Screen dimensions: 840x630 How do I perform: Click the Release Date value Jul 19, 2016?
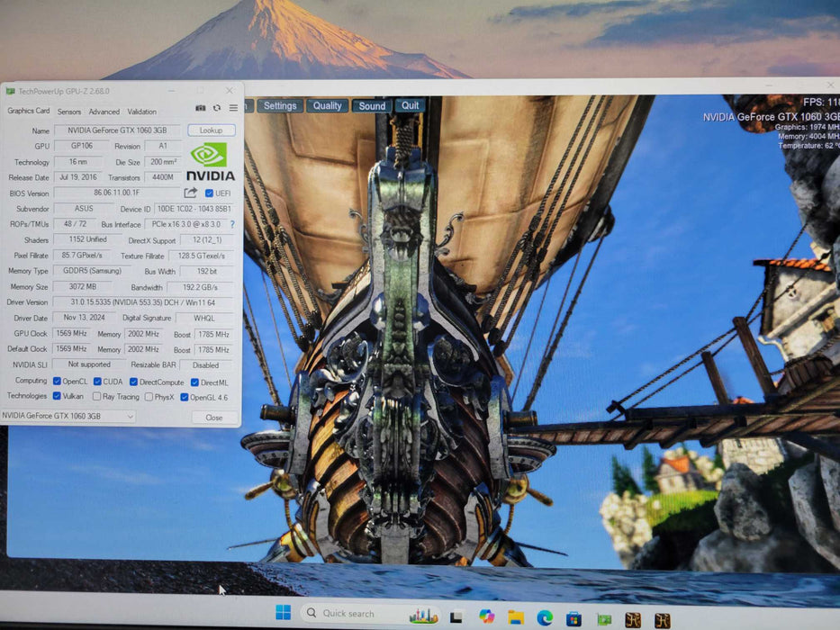pyautogui.click(x=78, y=176)
